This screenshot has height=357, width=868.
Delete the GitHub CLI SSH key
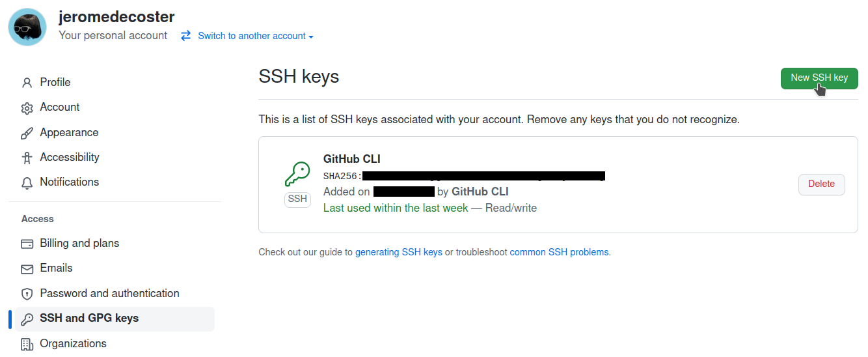tap(821, 184)
